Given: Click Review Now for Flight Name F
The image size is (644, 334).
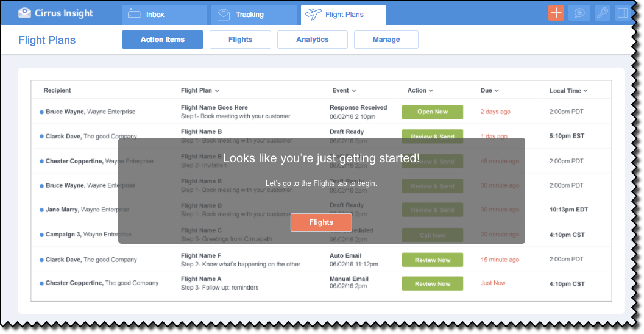Looking at the screenshot, I should click(x=433, y=260).
